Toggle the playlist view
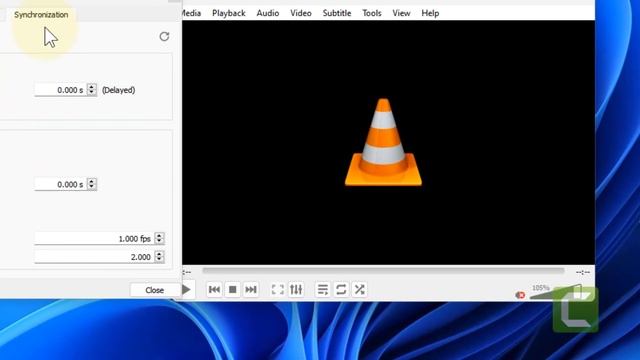This screenshot has height=360, width=640. tap(322, 290)
